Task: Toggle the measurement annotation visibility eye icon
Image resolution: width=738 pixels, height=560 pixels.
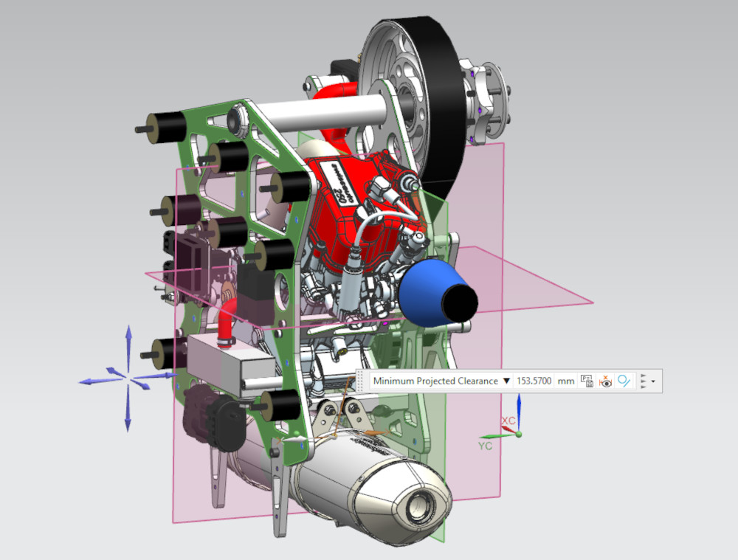Action: coord(605,381)
